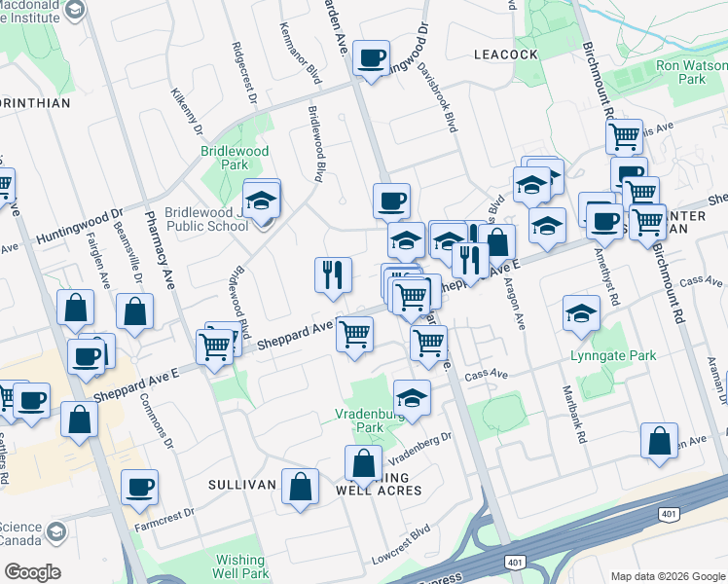728x584 pixels.
Task: Click the Davisbrook Blvd street label
Action: tap(437, 97)
